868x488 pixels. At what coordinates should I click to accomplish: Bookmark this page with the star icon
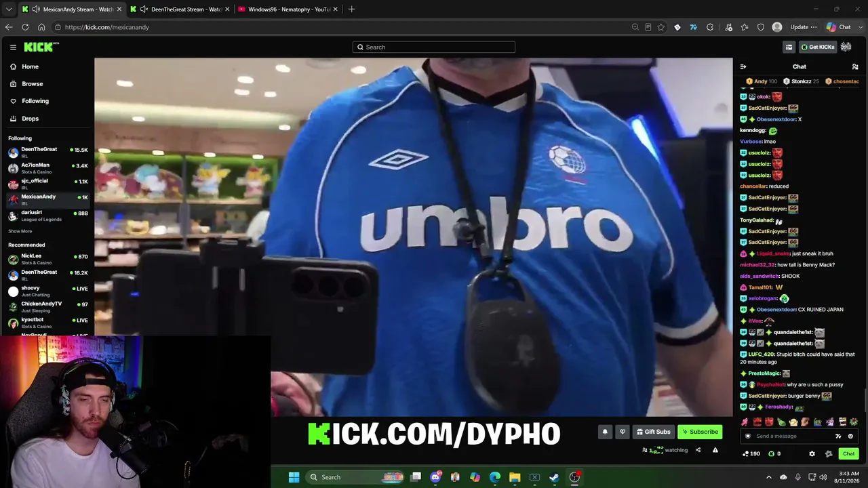[x=661, y=27]
